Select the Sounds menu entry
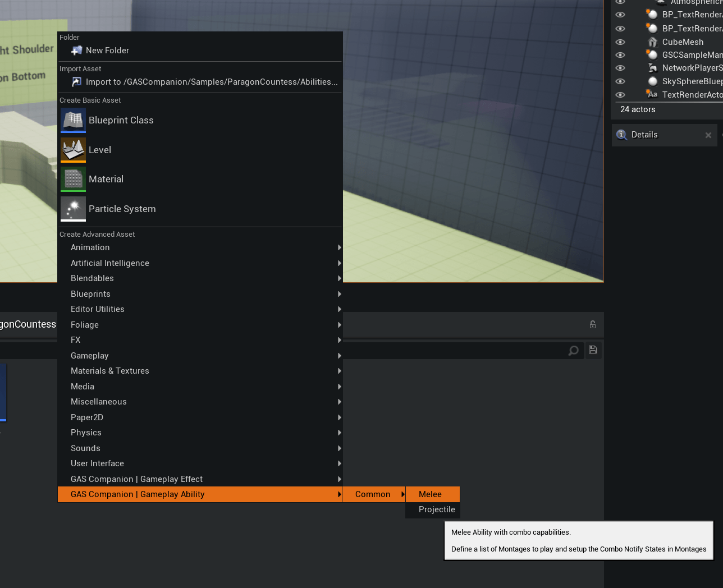723x588 pixels. [200, 448]
